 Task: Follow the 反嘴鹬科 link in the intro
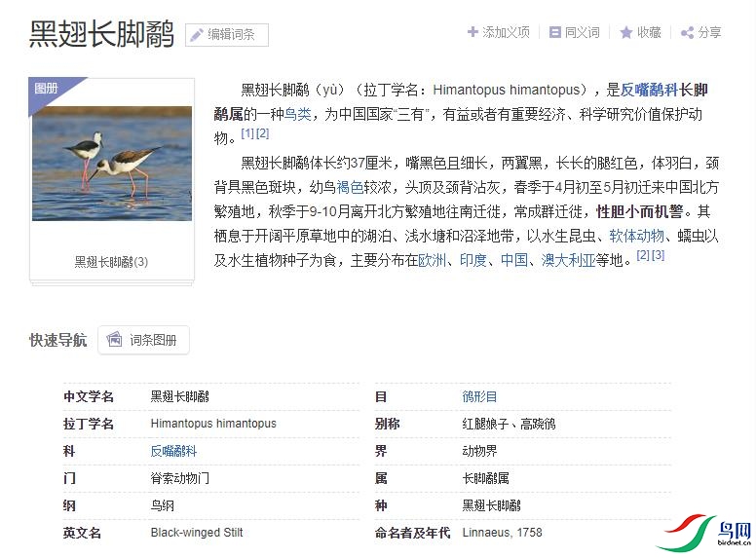coord(649,90)
